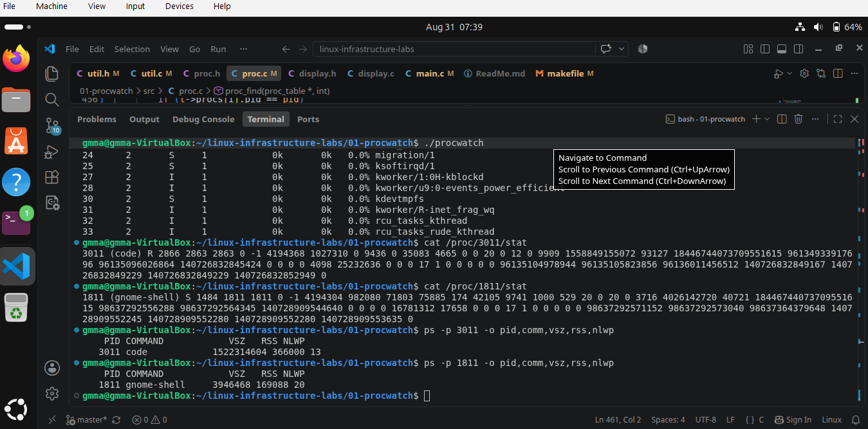Open the File menu in VS Code
868x429 pixels.
[x=72, y=49]
